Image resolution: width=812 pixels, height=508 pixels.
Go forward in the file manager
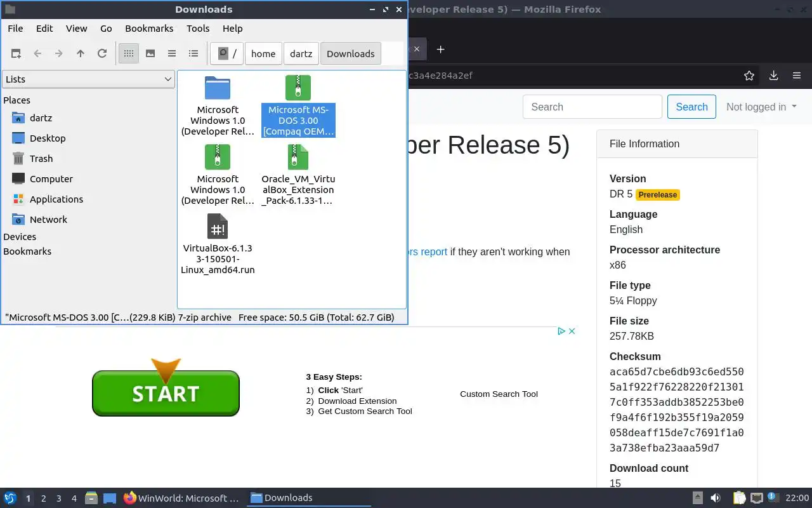click(59, 53)
